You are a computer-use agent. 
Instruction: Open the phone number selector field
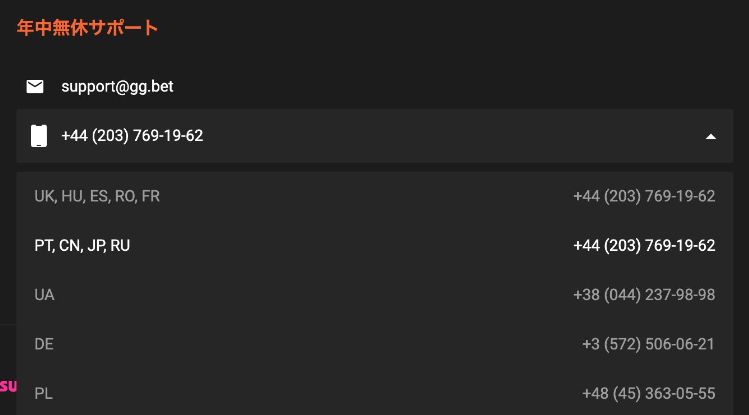point(374,136)
